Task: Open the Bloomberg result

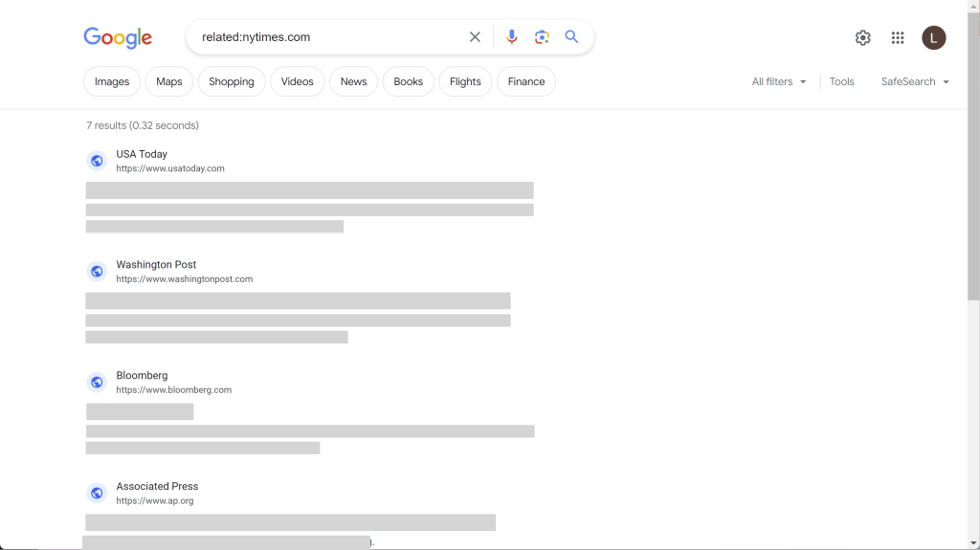Action: click(142, 375)
